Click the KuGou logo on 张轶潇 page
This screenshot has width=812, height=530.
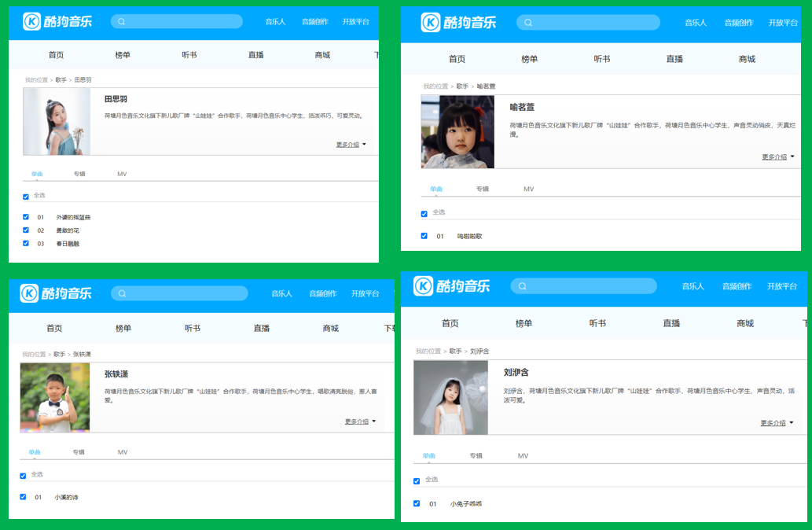point(56,293)
